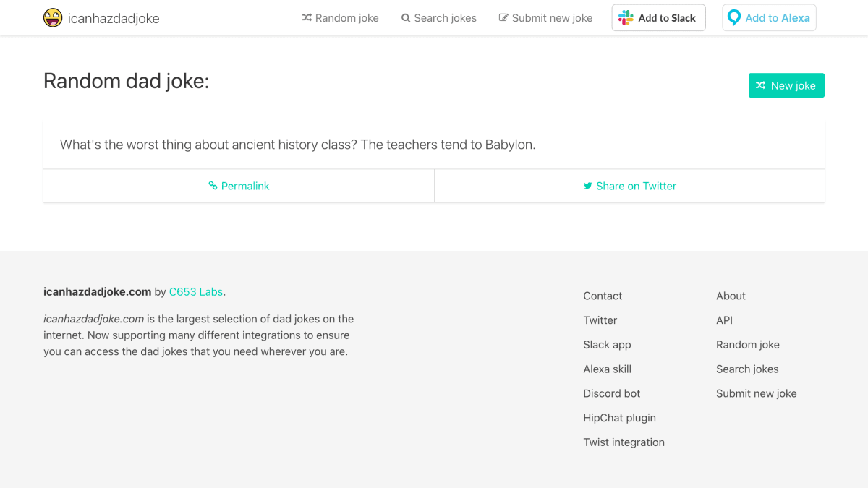The height and width of the screenshot is (488, 868).
Task: Open Search jokes in top navigation
Action: click(x=439, y=18)
